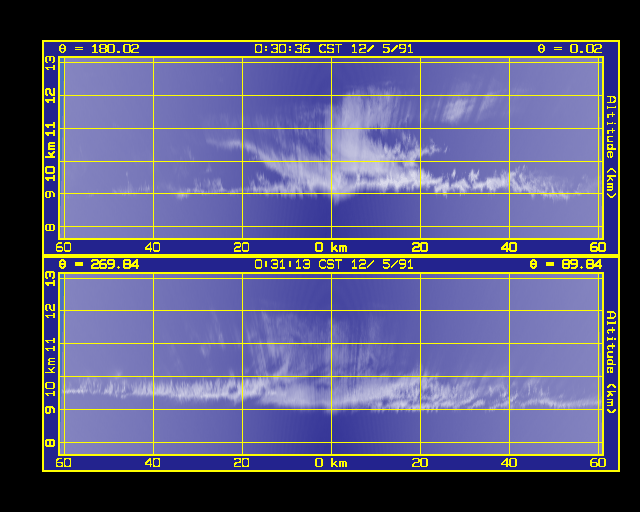Click the θ = 89.84 label
The image size is (640, 512).
tap(566, 265)
